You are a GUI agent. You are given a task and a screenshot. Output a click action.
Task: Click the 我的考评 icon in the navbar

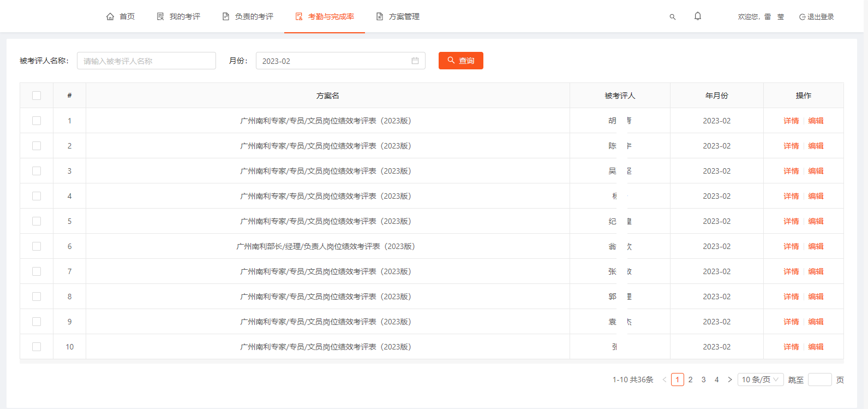coord(160,16)
